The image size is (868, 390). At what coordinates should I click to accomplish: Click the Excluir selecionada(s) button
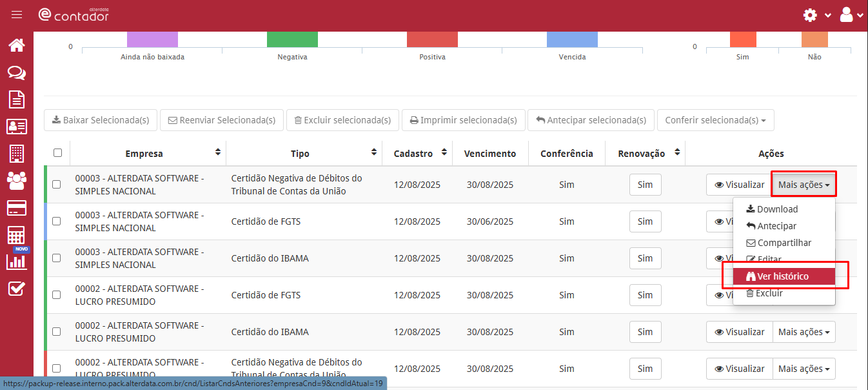(342, 120)
